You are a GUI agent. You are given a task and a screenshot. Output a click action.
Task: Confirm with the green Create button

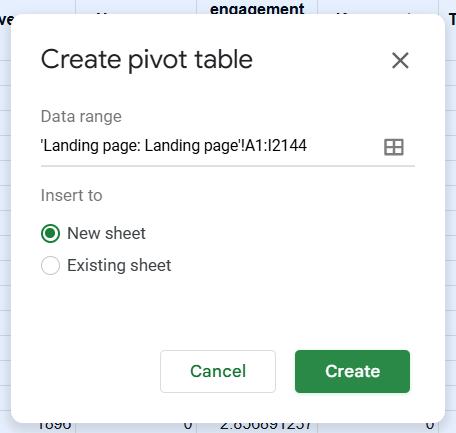352,371
